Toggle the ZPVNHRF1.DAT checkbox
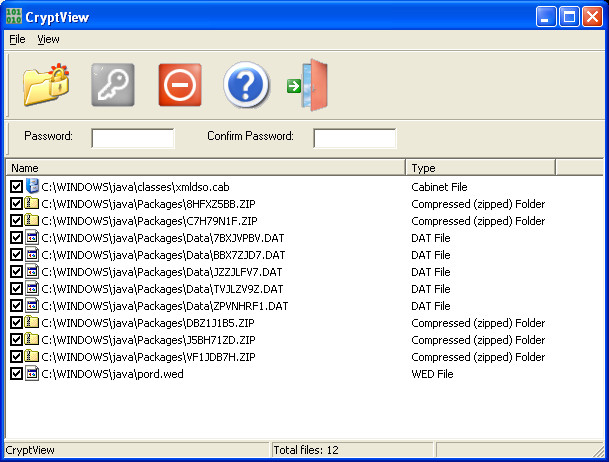Image resolution: width=609 pixels, height=462 pixels. click(x=16, y=306)
